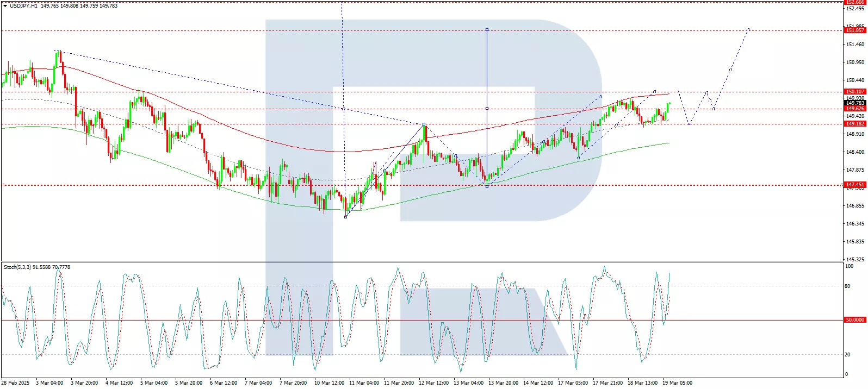Click the 5 Mar 04:00 time label
868x389 pixels.
point(154,383)
